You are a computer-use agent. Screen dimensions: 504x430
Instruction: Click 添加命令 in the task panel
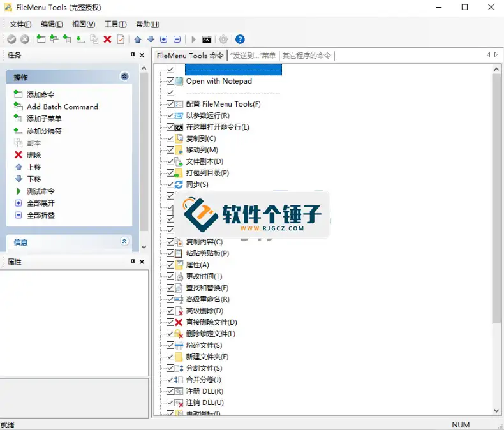click(x=40, y=94)
